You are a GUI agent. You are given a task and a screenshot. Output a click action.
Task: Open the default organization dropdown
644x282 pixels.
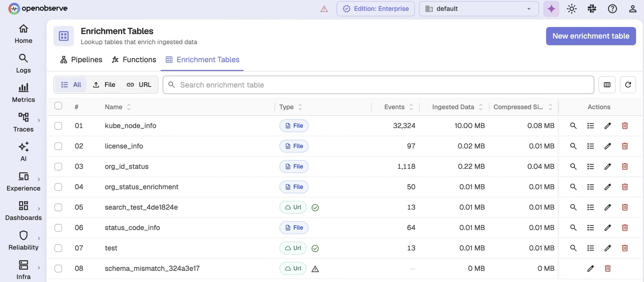(x=479, y=9)
